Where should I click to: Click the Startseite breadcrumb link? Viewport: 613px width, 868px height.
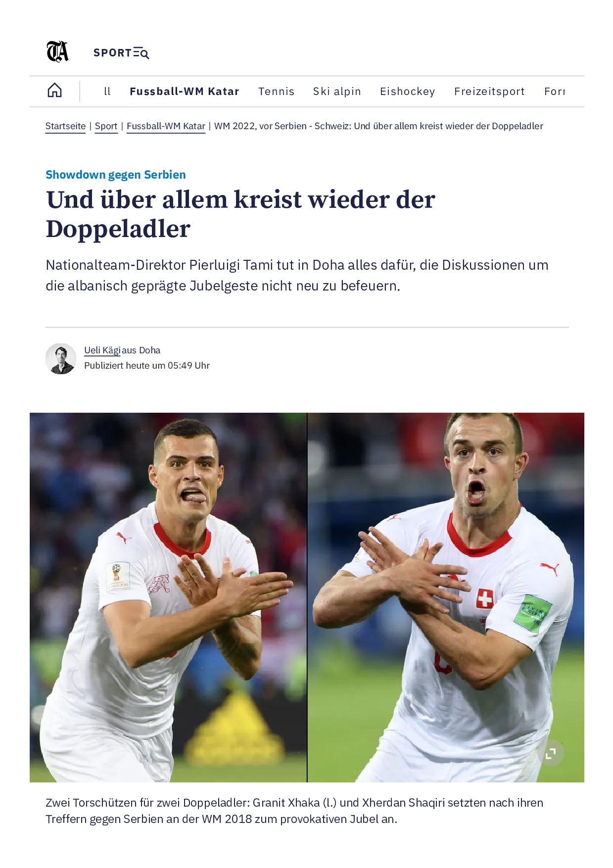tap(65, 126)
